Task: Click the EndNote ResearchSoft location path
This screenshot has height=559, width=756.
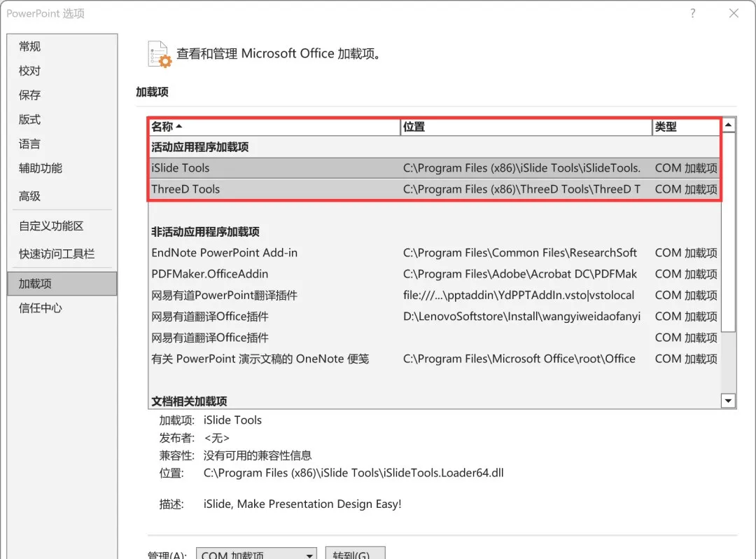Action: pyautogui.click(x=519, y=253)
